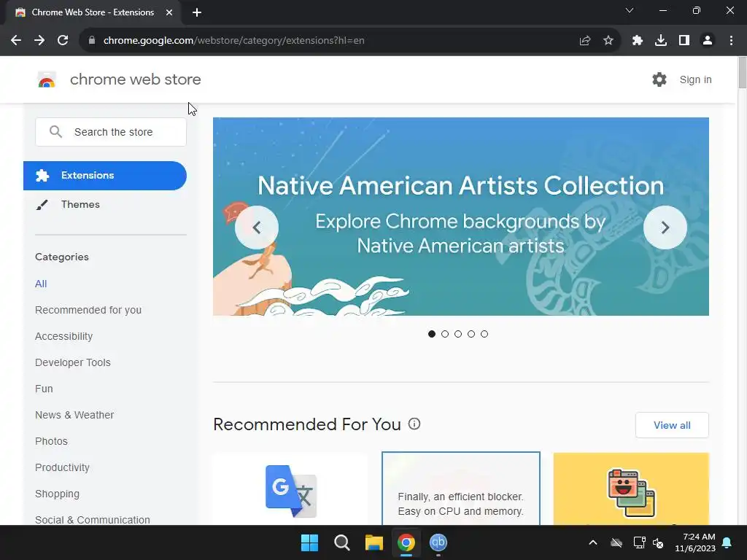The width and height of the screenshot is (747, 560).
Task: Open the network tray icon
Action: tap(639, 542)
